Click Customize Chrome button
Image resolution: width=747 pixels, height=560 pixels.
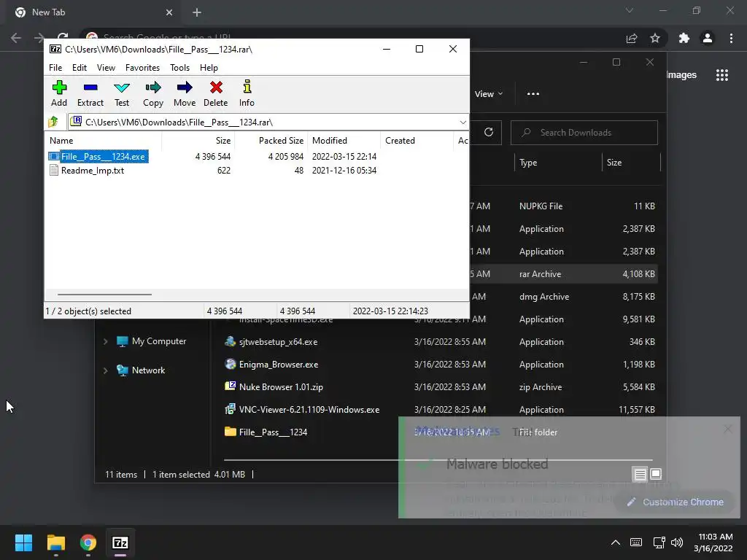pyautogui.click(x=675, y=502)
